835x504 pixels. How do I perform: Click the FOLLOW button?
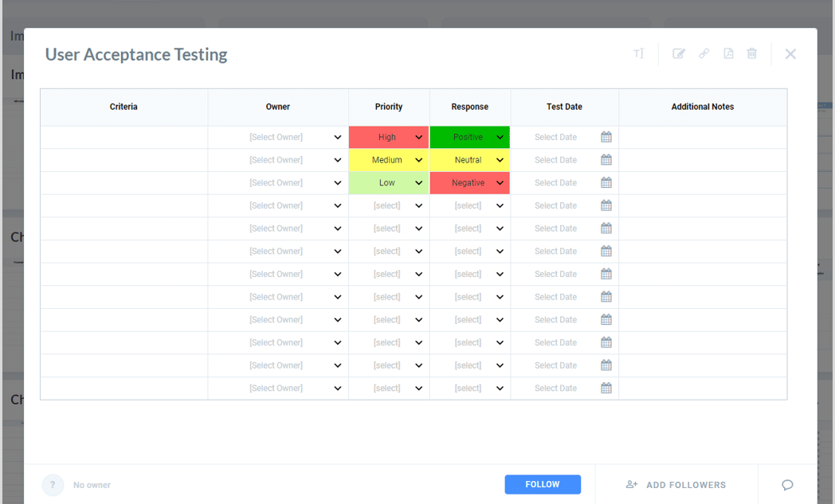pos(543,484)
